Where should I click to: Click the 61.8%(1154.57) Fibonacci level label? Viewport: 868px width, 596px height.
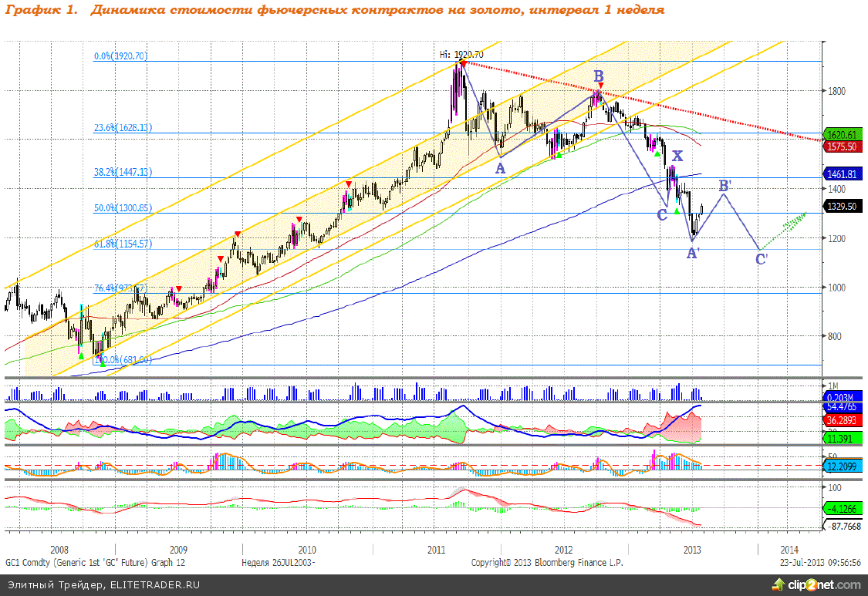[122, 244]
